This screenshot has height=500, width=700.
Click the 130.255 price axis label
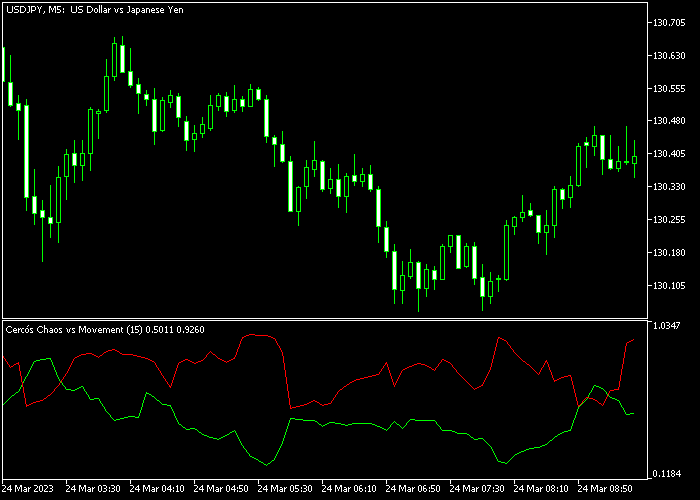coord(669,220)
